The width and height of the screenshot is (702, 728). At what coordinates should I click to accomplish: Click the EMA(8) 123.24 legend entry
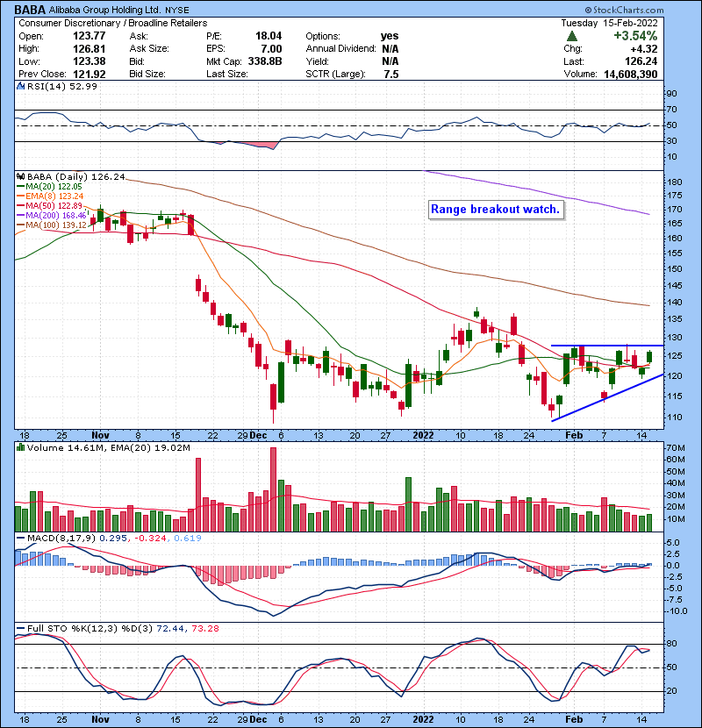pyautogui.click(x=54, y=196)
